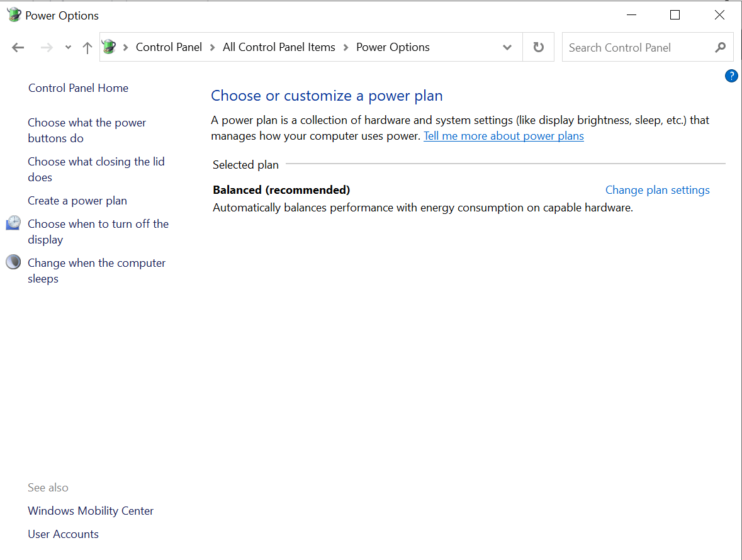Expand the address bar history dropdown

(507, 47)
